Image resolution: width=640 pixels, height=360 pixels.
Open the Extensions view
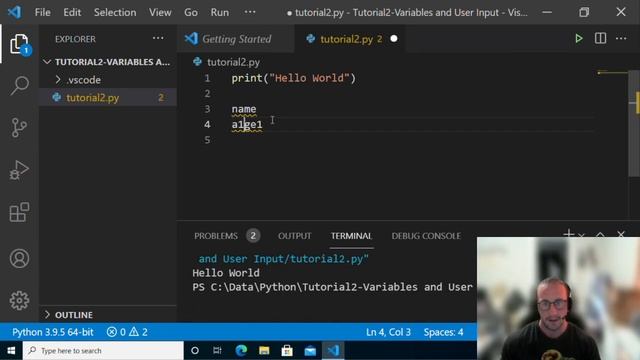pos(19,212)
